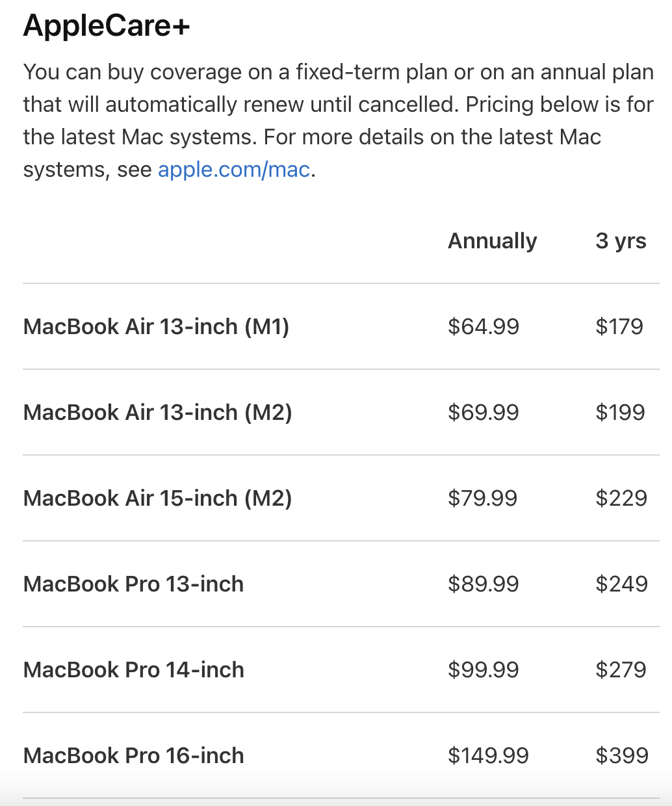Select the MacBook Air 13-inch (M2) row label
672x806 pixels.
(x=157, y=412)
